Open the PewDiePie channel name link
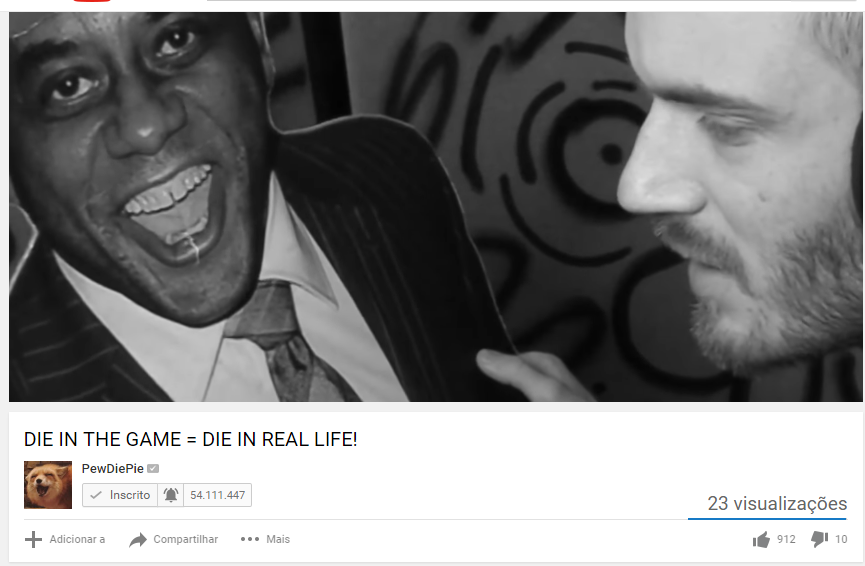The width and height of the screenshot is (865, 566). pos(113,468)
